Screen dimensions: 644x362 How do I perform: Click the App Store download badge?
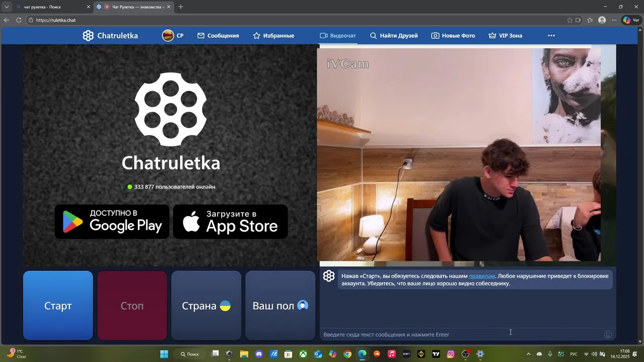coord(230,222)
